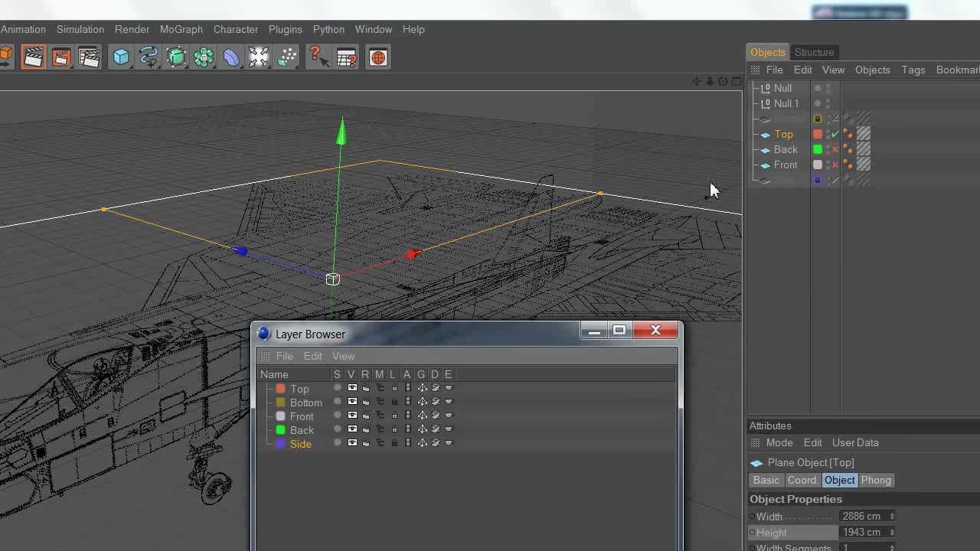The height and width of the screenshot is (551, 980).
Task: Click the Phong tag on Top object
Action: coord(848,134)
